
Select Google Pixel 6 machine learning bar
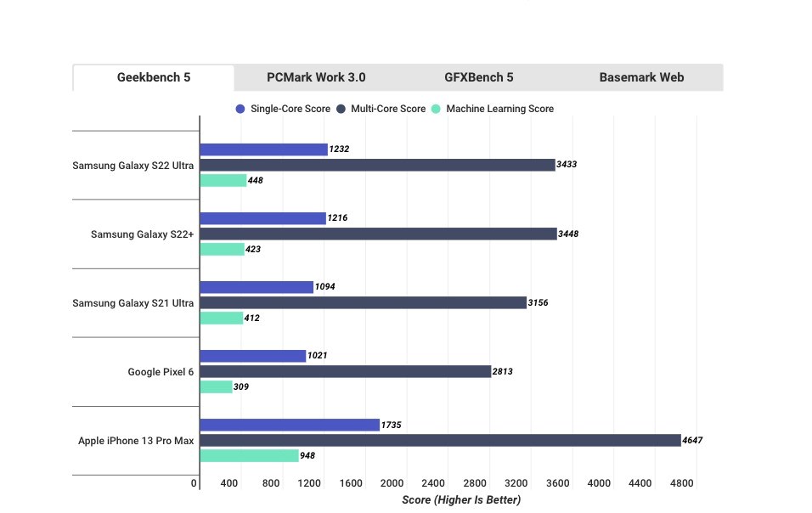216,387
